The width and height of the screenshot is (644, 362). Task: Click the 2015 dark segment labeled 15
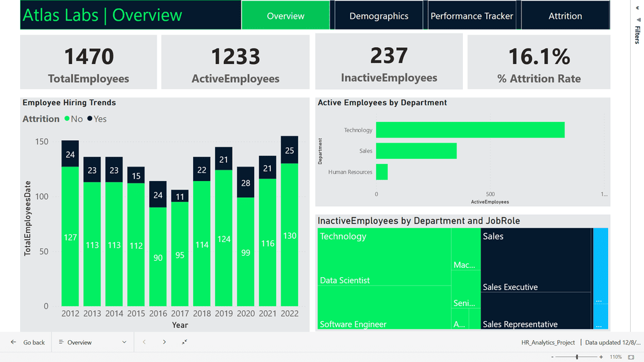coord(136,175)
